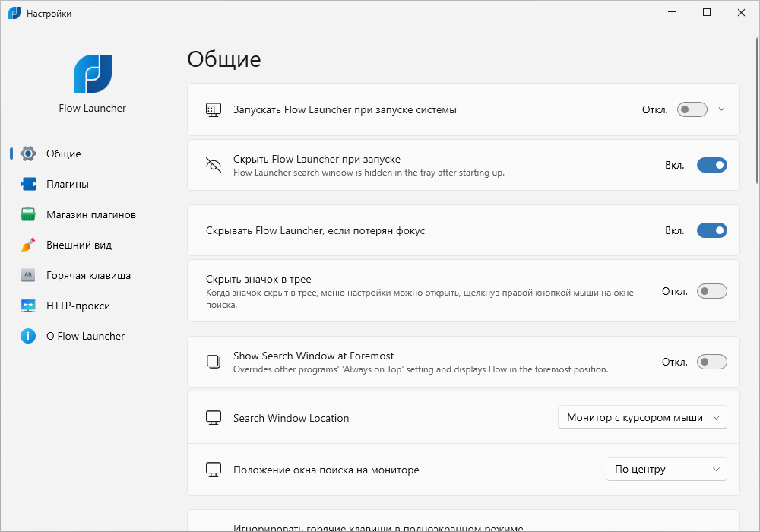Click the green basket icon for Магазин плагинов
Screen dimensions: 760x532
[28, 214]
